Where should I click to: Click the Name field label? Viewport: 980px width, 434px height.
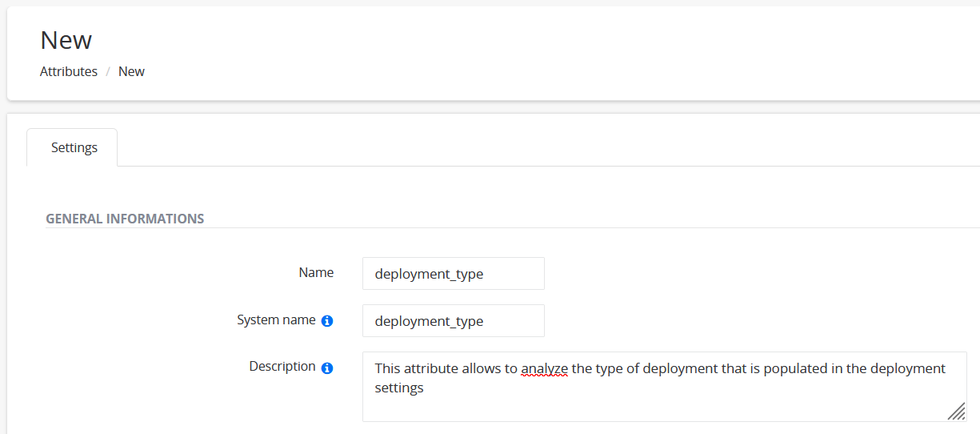[x=316, y=272]
